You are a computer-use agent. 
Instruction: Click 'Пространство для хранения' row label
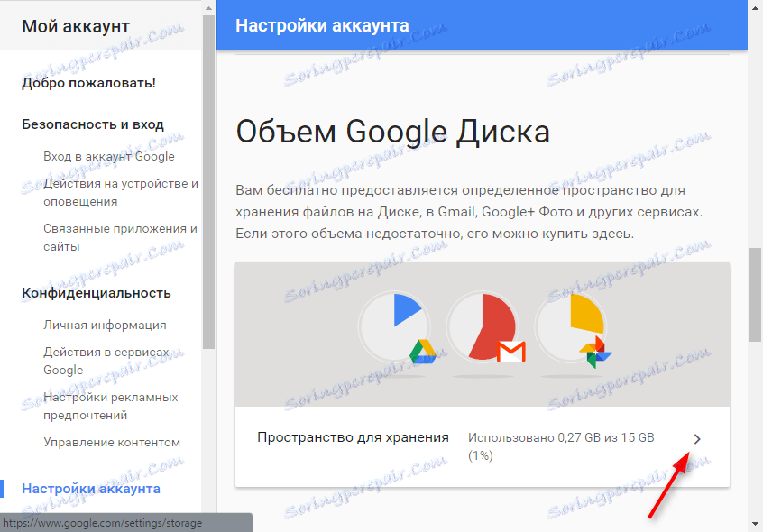[x=353, y=437]
